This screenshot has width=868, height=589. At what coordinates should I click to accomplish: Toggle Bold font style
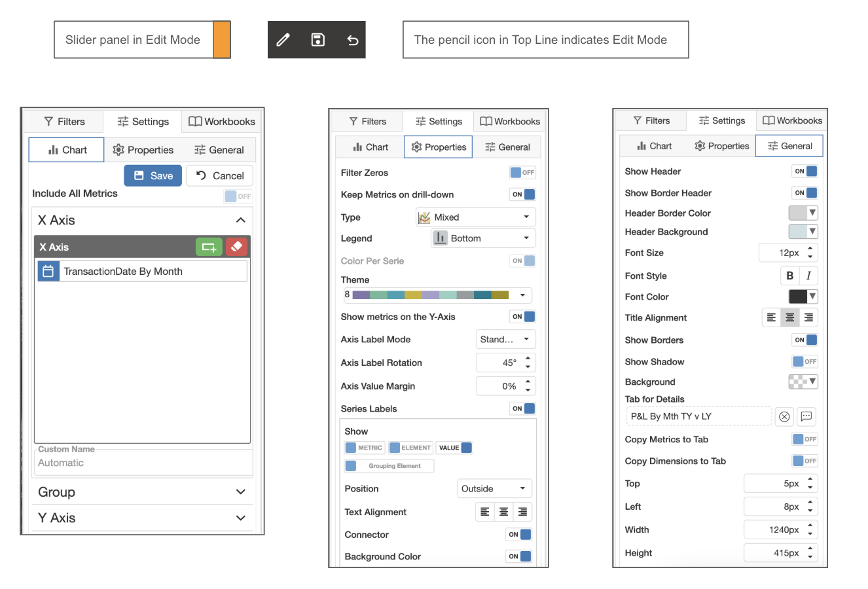789,276
